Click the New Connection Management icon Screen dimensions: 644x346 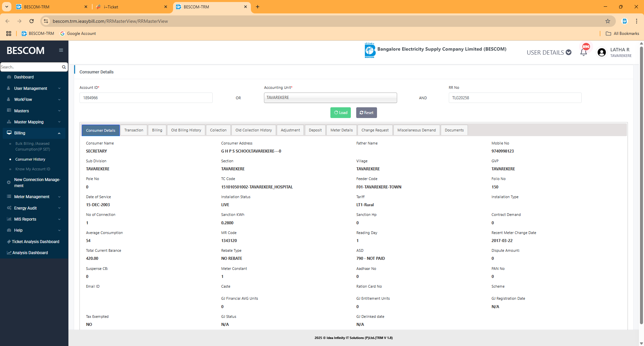tap(9, 182)
